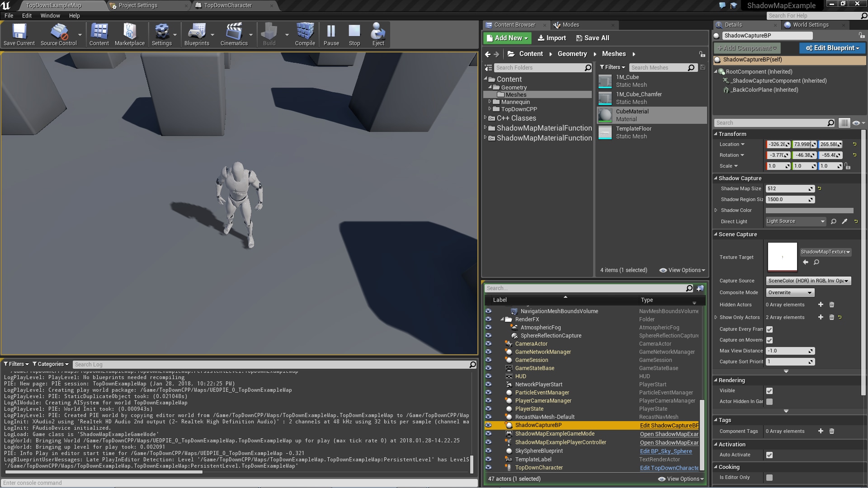868x488 pixels.
Task: Expand the C++ Classes folder
Action: (x=486, y=117)
